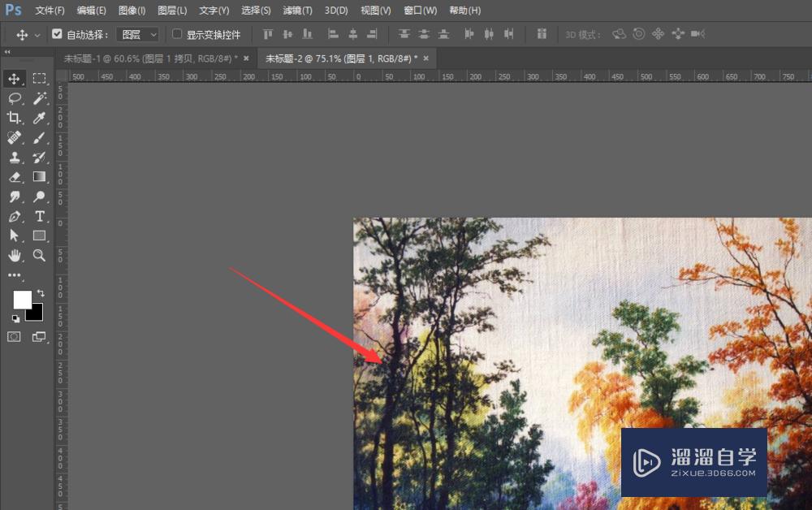The height and width of the screenshot is (510, 812).
Task: Select the Dodge tool
Action: click(x=39, y=197)
